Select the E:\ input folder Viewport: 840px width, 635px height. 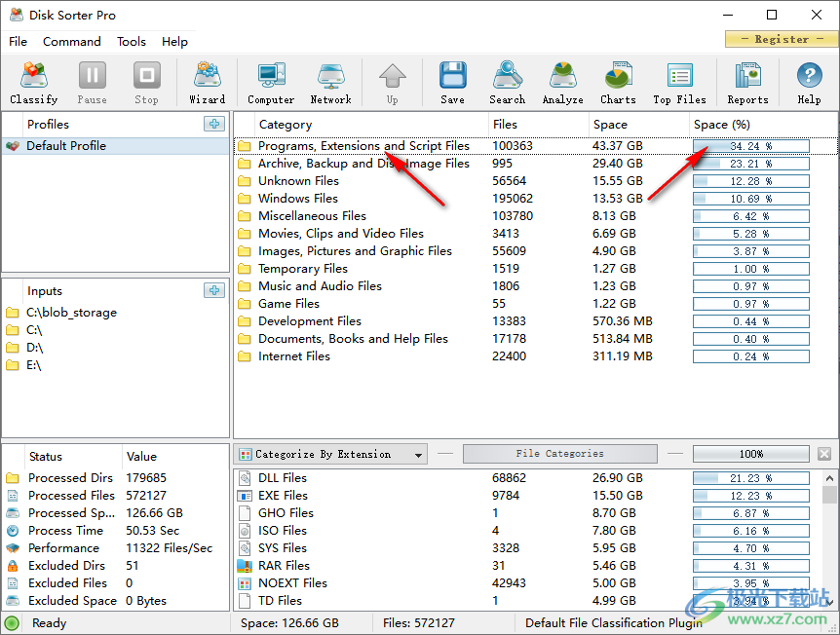tap(34, 365)
